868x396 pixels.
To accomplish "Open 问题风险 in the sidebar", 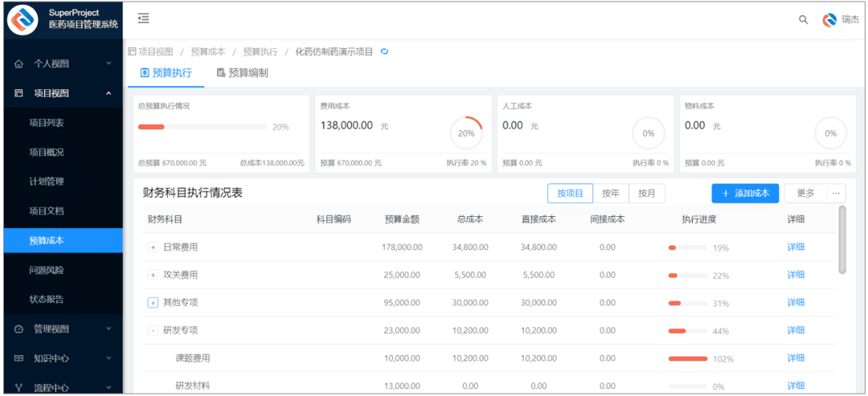I will pos(47,271).
